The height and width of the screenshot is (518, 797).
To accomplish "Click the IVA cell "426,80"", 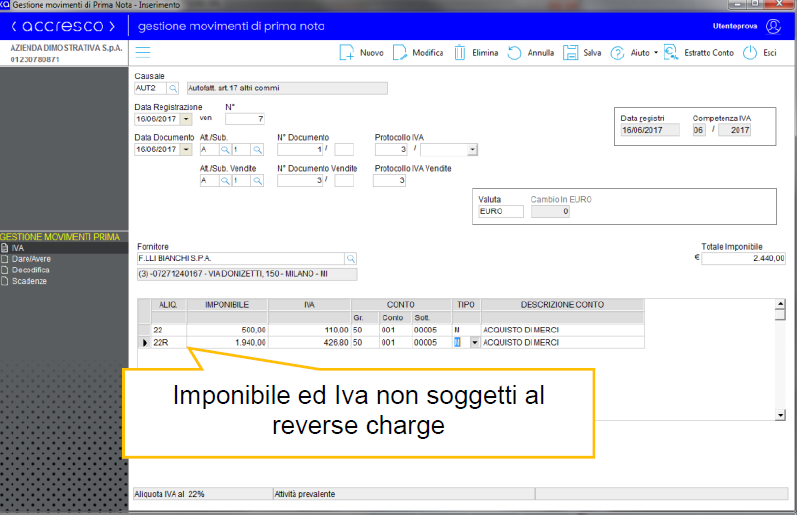I will [310, 343].
